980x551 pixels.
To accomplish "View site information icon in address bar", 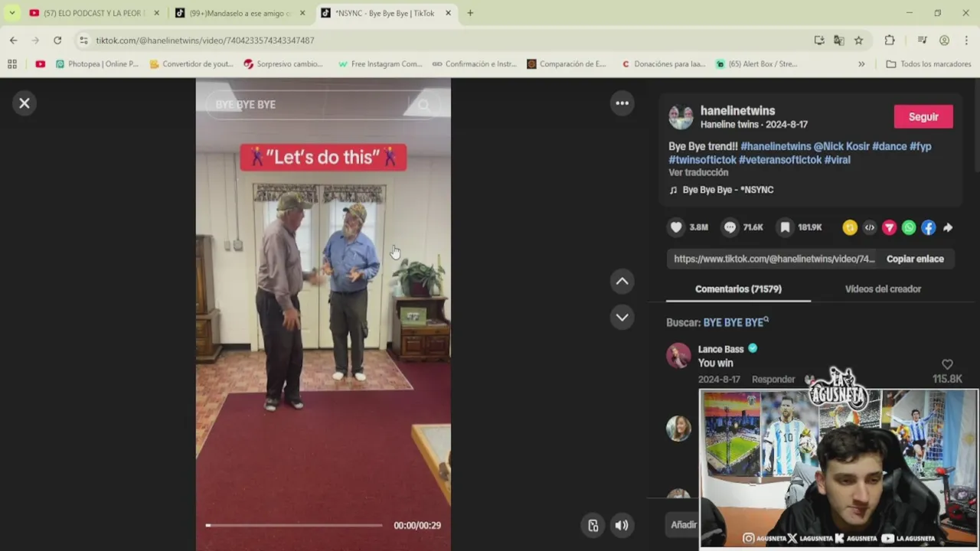I will point(83,41).
